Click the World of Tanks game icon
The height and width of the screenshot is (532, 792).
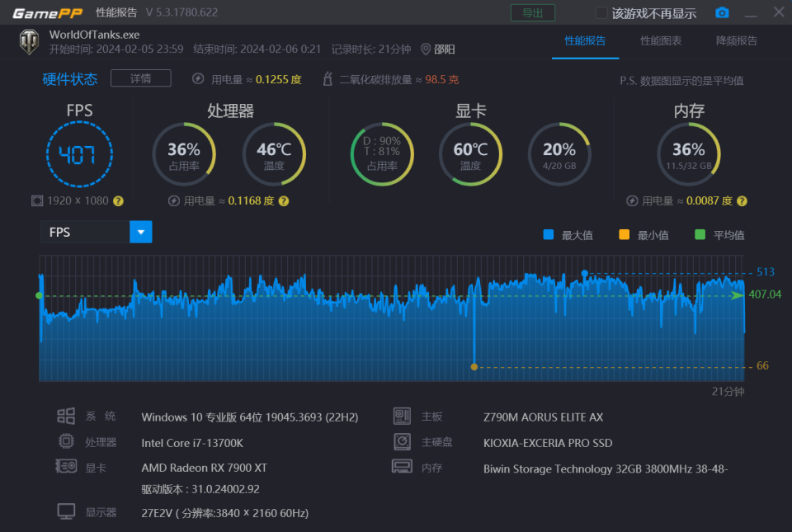pyautogui.click(x=30, y=41)
